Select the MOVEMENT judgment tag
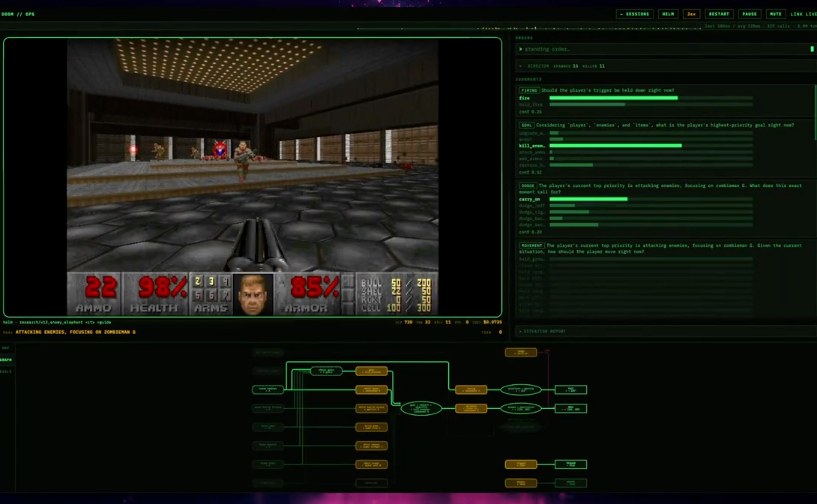This screenshot has height=504, width=817. (531, 245)
